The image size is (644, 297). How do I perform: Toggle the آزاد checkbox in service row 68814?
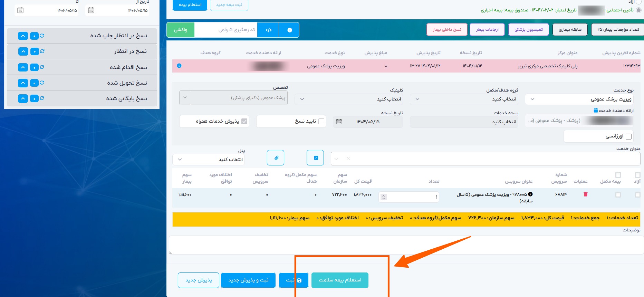coord(638,195)
